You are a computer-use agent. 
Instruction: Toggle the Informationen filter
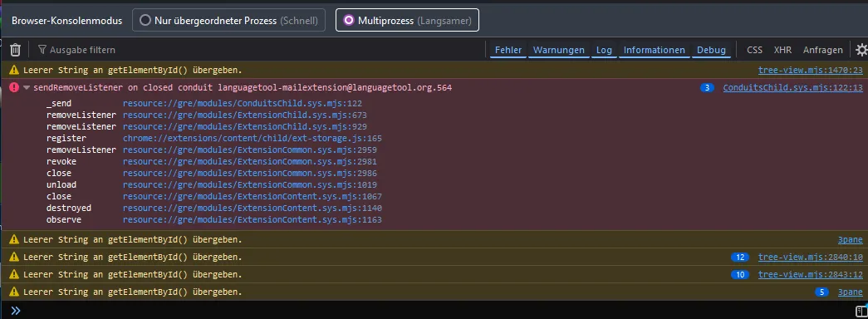pos(655,50)
